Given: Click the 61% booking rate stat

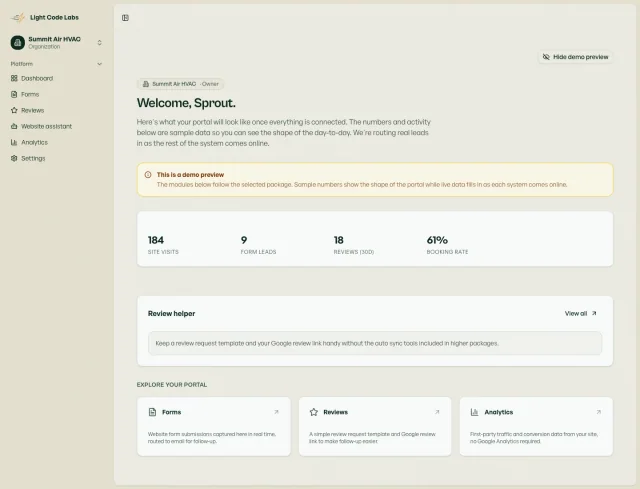Looking at the screenshot, I should coord(447,245).
